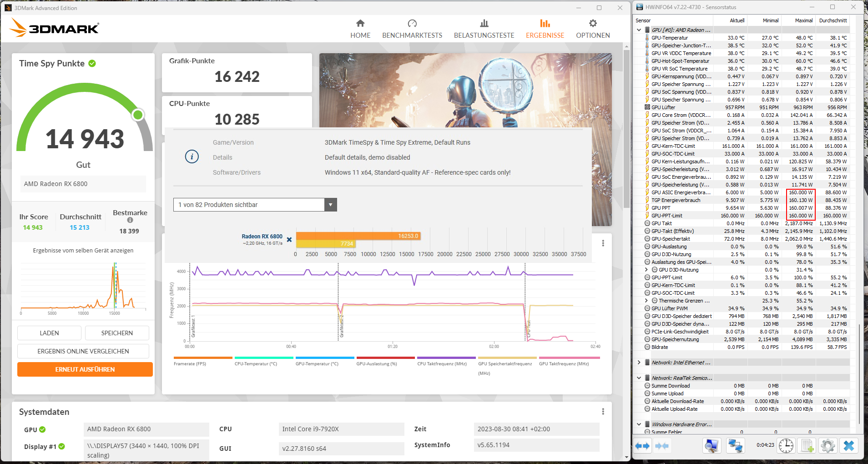The width and height of the screenshot is (868, 464).
Task: Open the '1 von 82 Produkten sichtbar' dropdown
Action: [x=255, y=205]
